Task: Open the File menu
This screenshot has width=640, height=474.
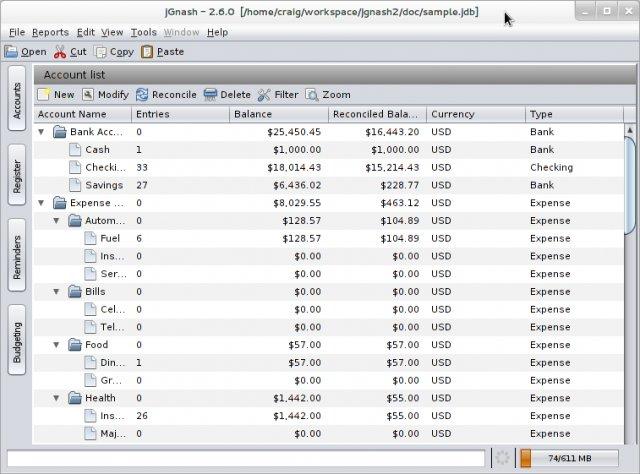Action: coord(17,32)
